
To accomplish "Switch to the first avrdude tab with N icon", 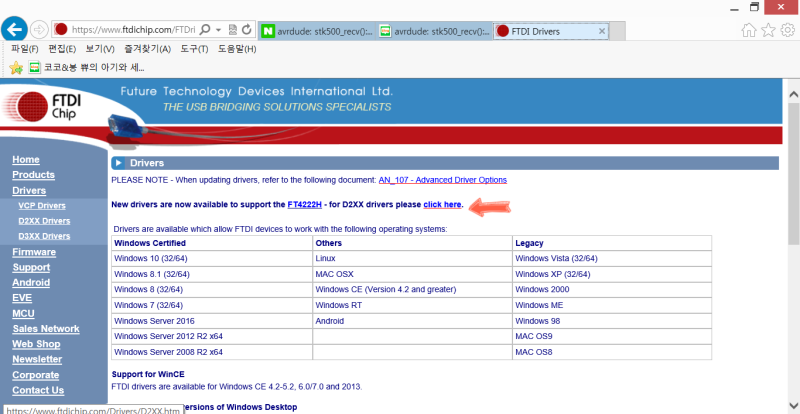I will tap(317, 31).
